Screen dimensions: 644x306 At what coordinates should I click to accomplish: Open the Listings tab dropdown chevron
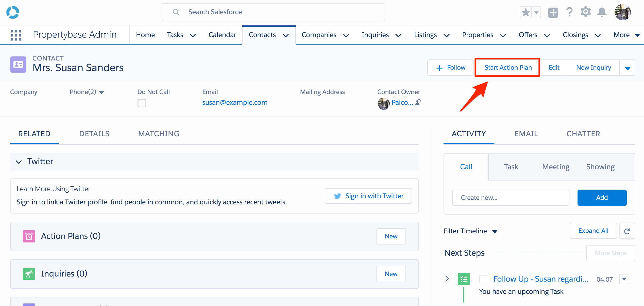(x=447, y=35)
